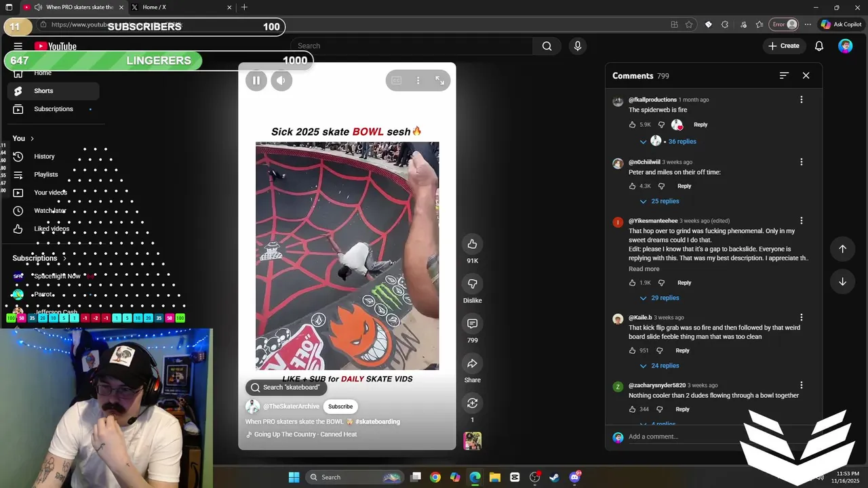Open a new browser tab

click(244, 7)
